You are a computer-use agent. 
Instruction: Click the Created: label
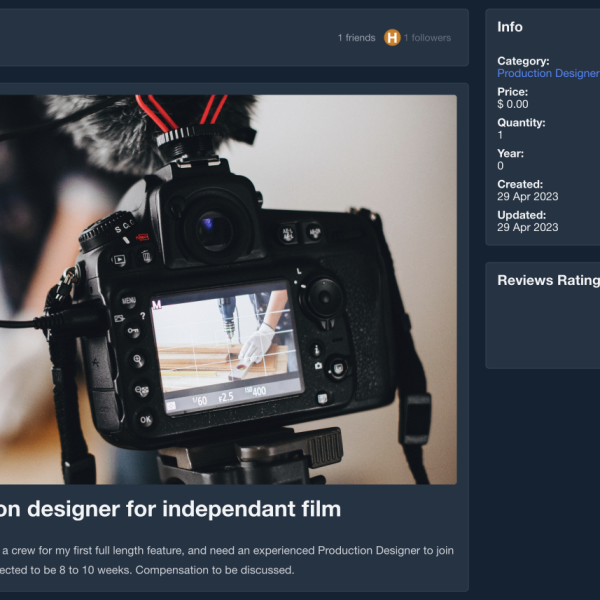(520, 185)
